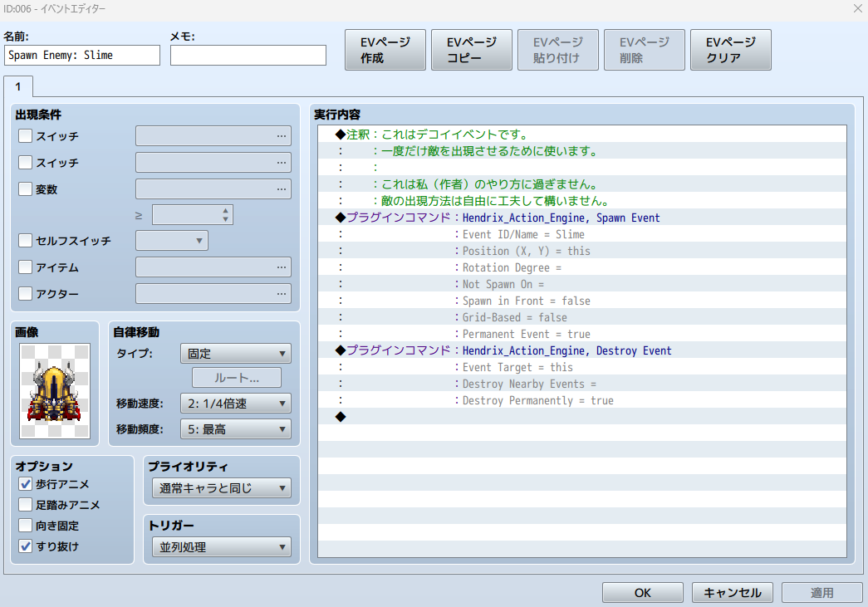This screenshot has width=868, height=607.
Task: Select event page tab 1
Action: [18, 87]
